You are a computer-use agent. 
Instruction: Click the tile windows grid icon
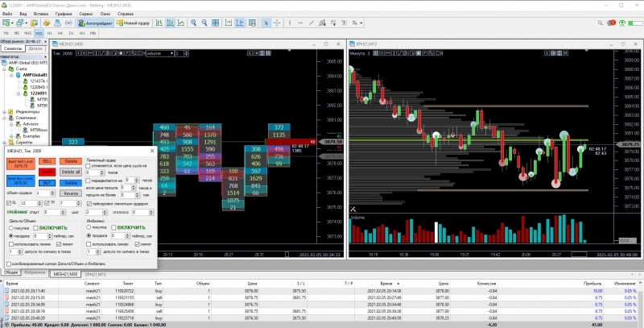click(215, 23)
